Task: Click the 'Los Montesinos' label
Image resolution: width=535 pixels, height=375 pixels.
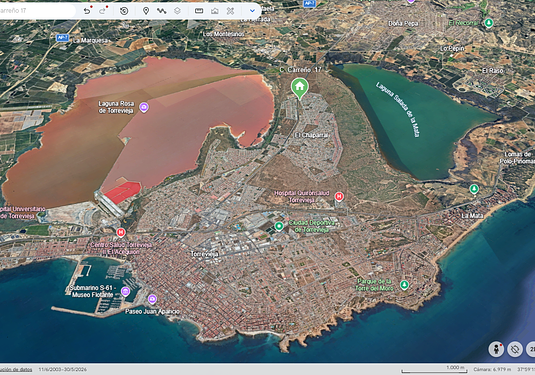Action: (224, 34)
